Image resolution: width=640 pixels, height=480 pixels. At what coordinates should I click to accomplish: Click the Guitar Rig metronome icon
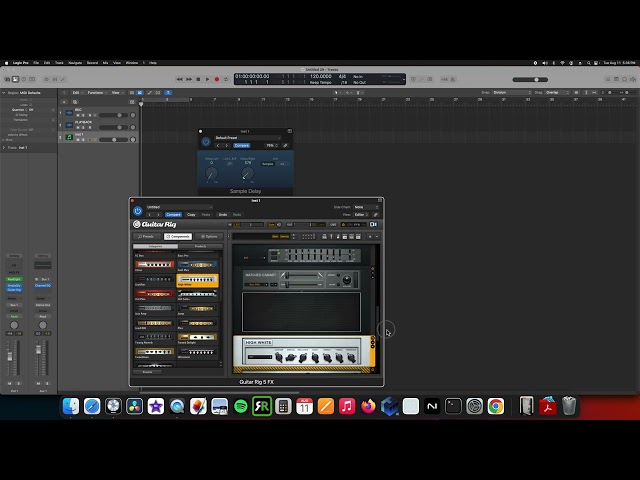(x=338, y=236)
